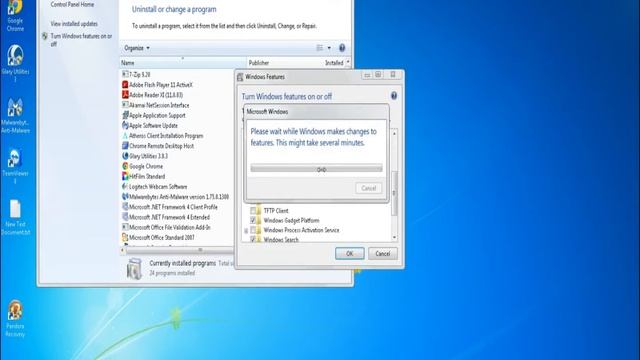Select Microsoft .NET Framework 4 Client Profile icon
Viewport: 640px width, 360px height.
[125, 207]
